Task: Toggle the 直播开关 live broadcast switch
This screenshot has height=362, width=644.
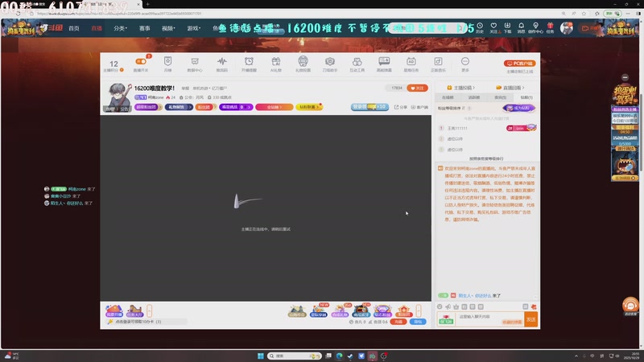Action: (141, 62)
